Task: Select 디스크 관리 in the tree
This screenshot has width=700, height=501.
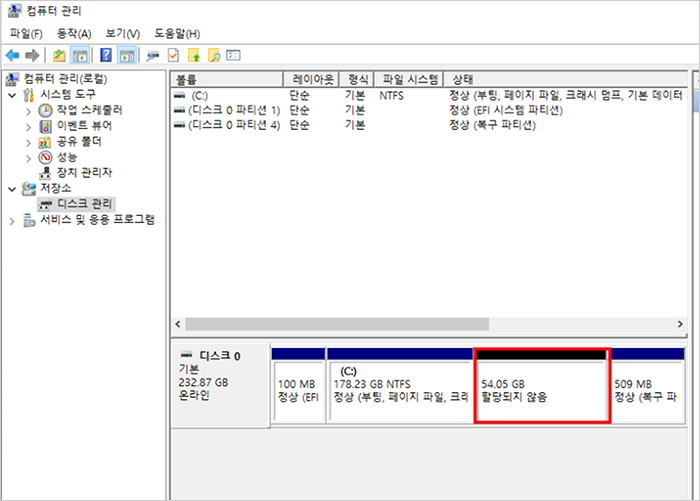Action: coord(84,204)
